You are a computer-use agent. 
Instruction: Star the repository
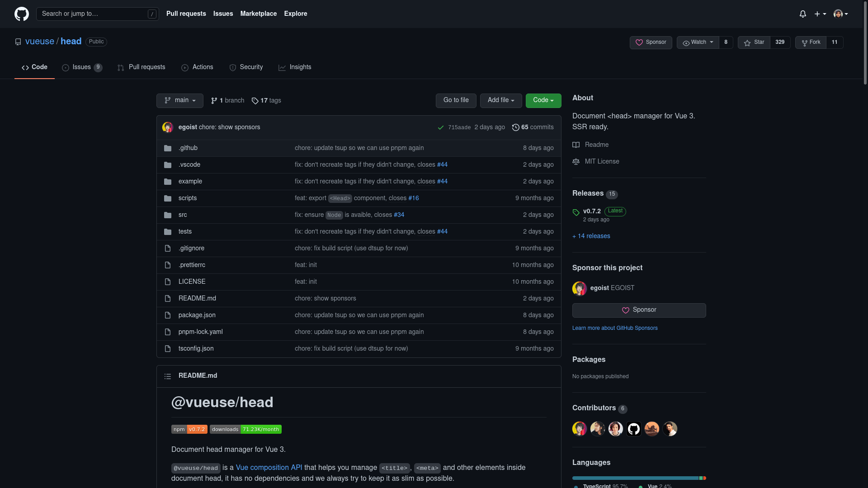tap(754, 42)
